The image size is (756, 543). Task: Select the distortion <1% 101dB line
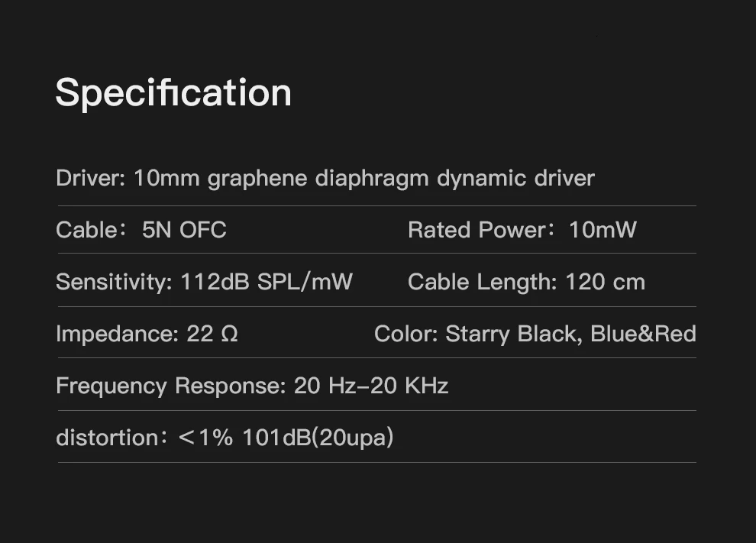pyautogui.click(x=225, y=438)
